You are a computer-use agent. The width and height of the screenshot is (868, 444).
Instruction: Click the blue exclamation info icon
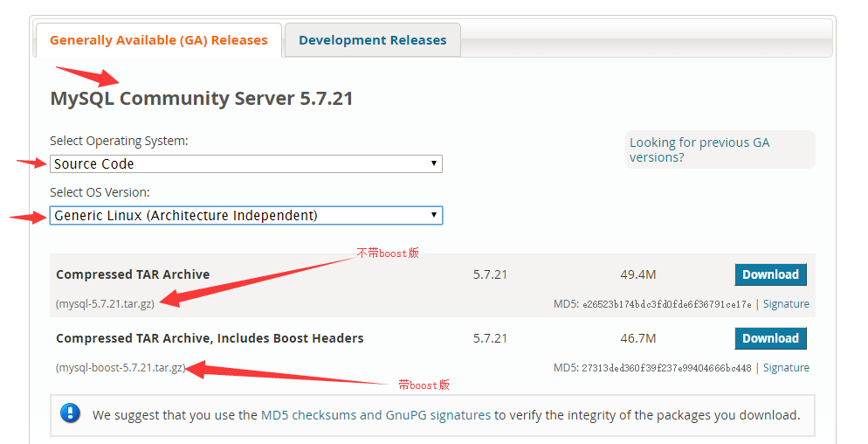coord(71,413)
